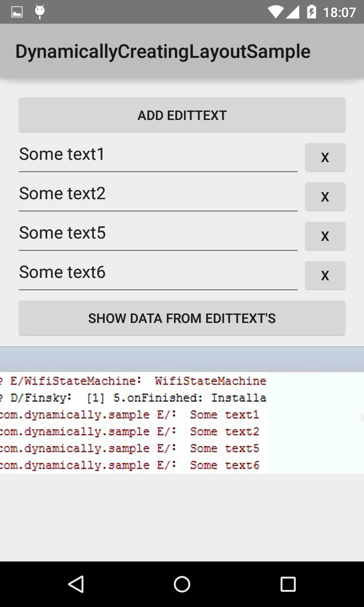
Task: Tap the Android home circle icon
Action: [x=182, y=584]
